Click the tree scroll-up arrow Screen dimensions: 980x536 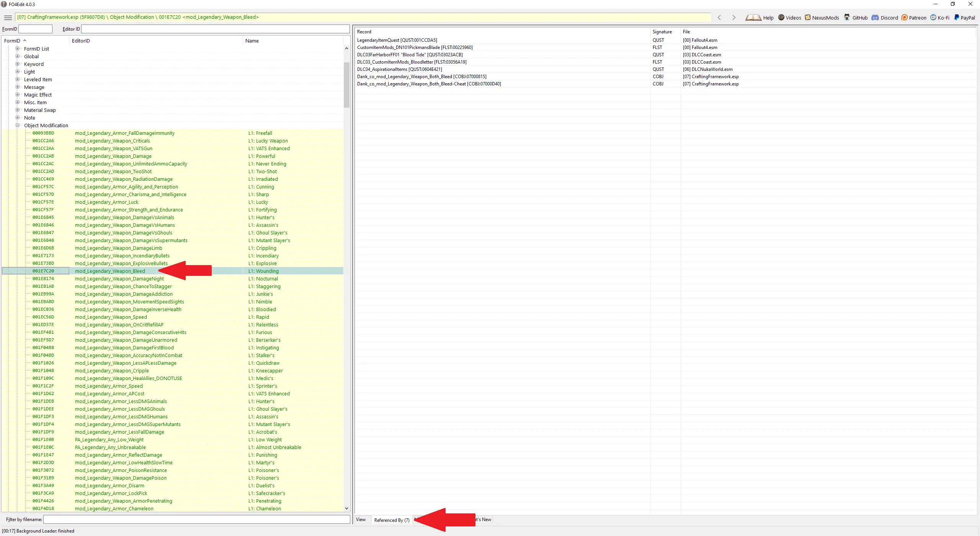coord(346,48)
